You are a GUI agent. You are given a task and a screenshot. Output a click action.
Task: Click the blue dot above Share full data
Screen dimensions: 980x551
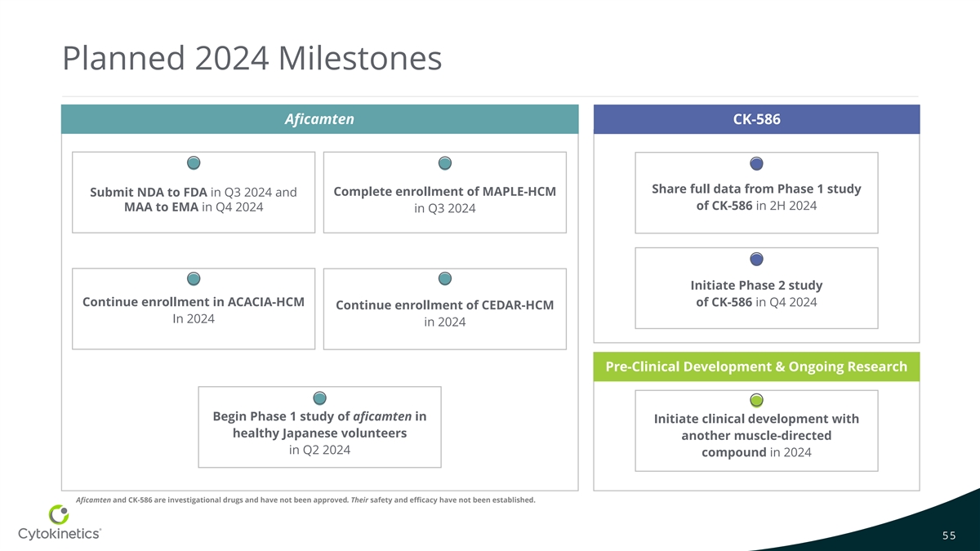pyautogui.click(x=756, y=163)
